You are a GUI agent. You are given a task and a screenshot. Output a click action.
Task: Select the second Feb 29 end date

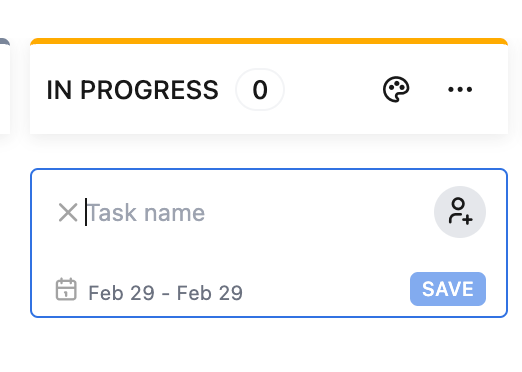click(210, 293)
